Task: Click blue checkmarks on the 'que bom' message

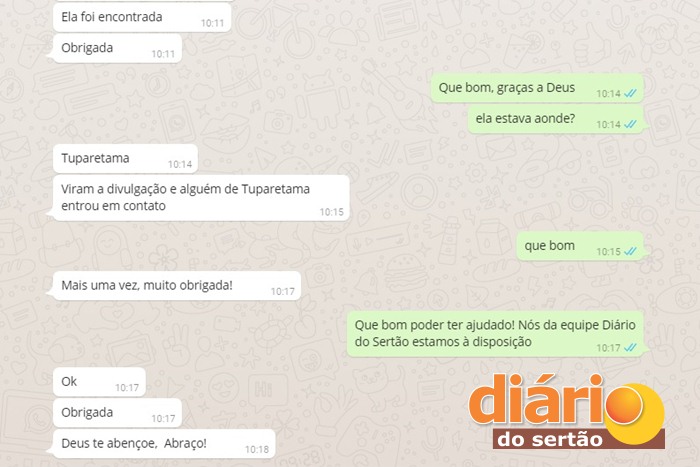Action: [630, 251]
